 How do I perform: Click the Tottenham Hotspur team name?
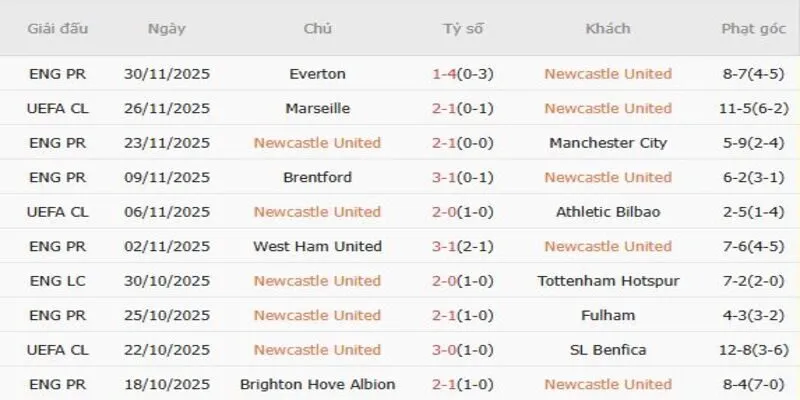coord(608,281)
